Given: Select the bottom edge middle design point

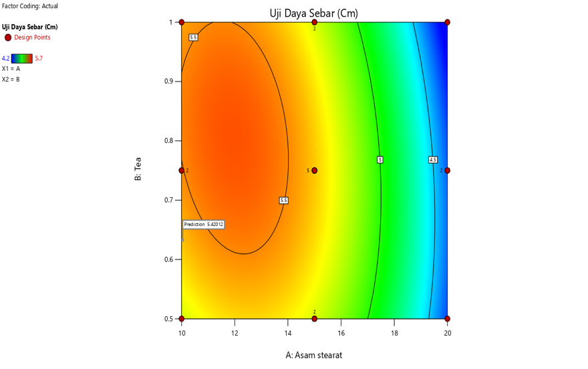Looking at the screenshot, I should [x=315, y=318].
